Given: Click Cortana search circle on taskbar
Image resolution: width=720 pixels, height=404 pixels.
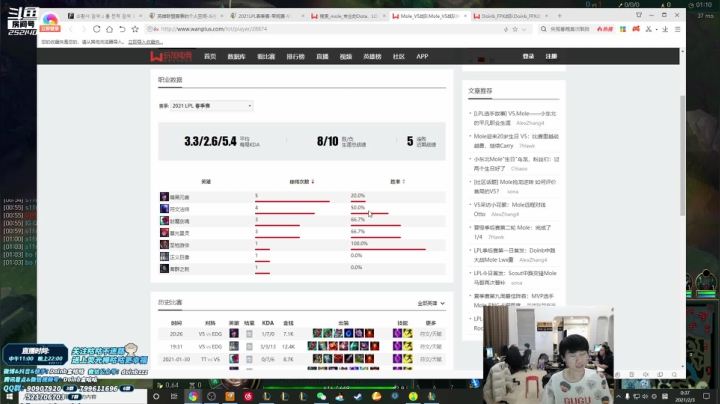Looking at the screenshot, I should 156,396.
